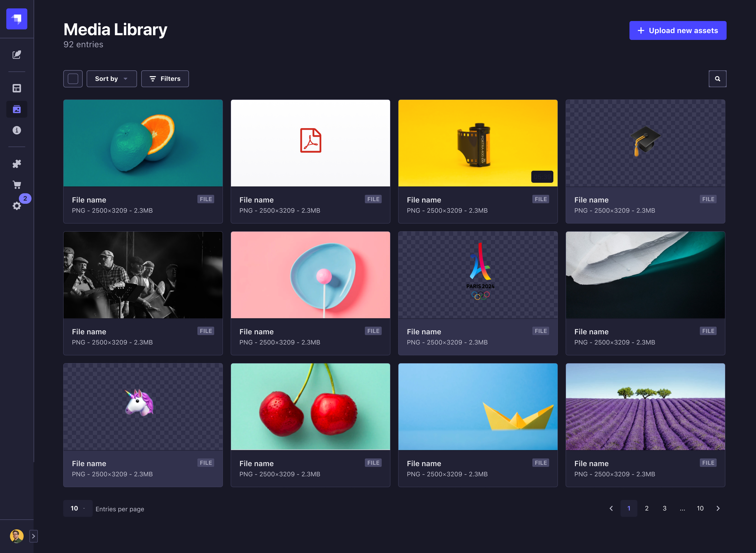The image size is (756, 553).
Task: Expand the Sort by dropdown
Action: coord(112,79)
